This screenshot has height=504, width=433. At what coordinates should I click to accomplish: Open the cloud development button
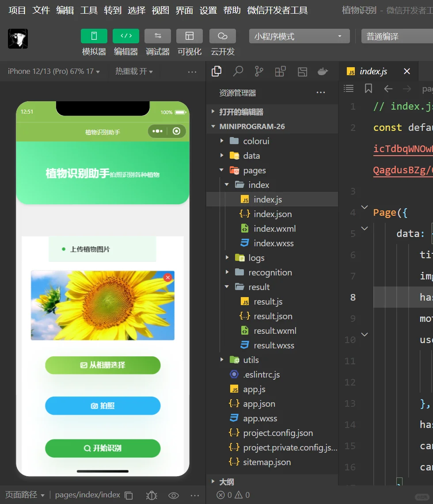pyautogui.click(x=223, y=36)
